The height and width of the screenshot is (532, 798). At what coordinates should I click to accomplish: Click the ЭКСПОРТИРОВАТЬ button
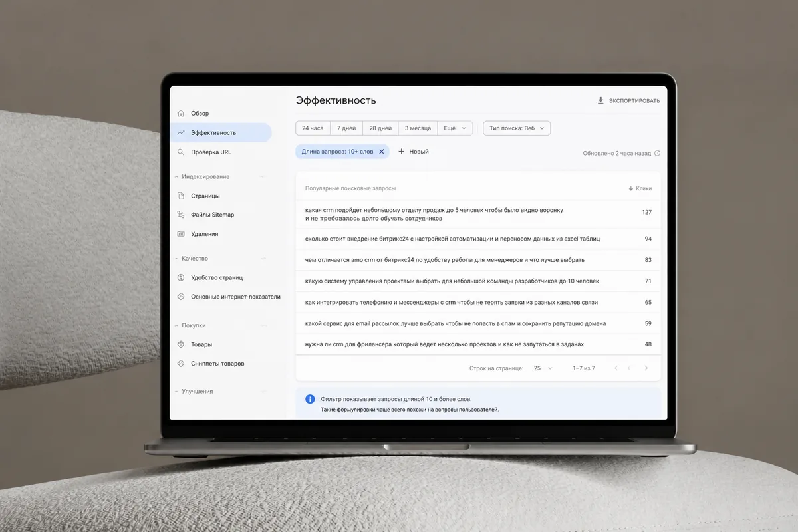(x=628, y=101)
